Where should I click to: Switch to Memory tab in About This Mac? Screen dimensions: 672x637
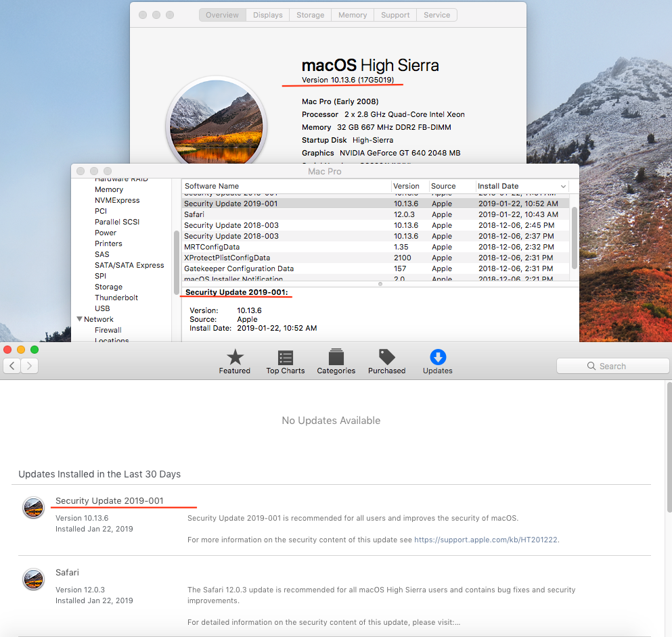coord(353,15)
